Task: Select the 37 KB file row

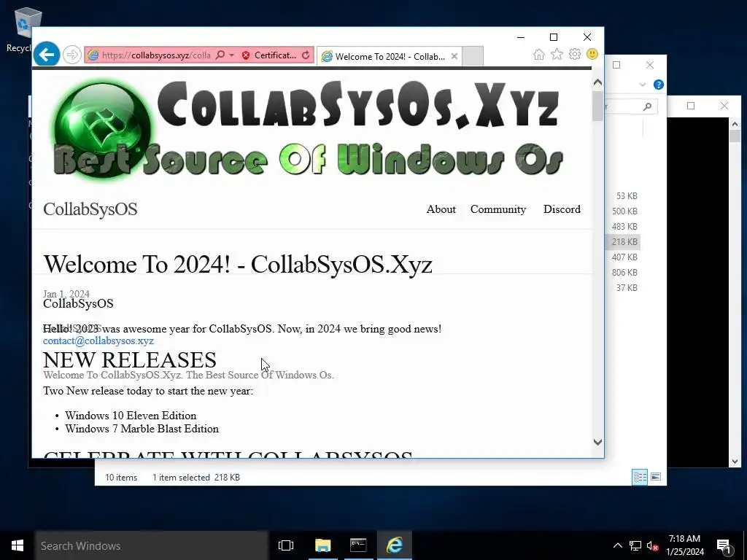Action: 624,287
